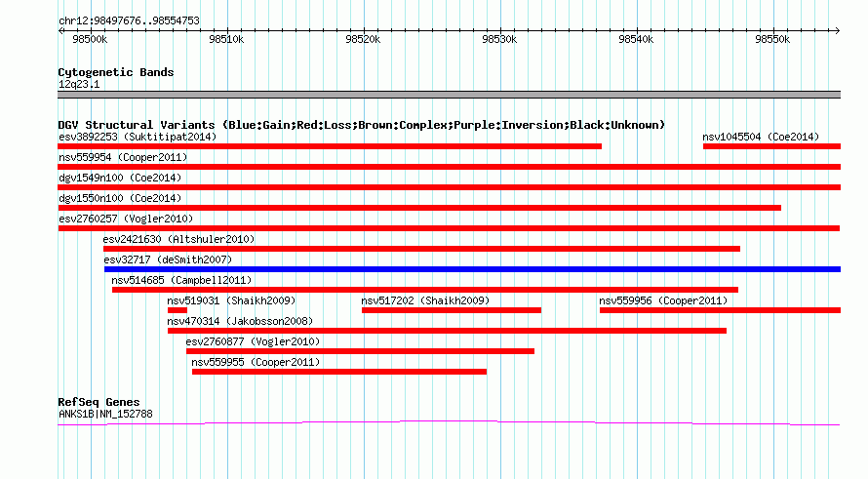Screen dimensions: 868x479
Task: Select the red nsv559955 variant bar
Action: [x=339, y=372]
